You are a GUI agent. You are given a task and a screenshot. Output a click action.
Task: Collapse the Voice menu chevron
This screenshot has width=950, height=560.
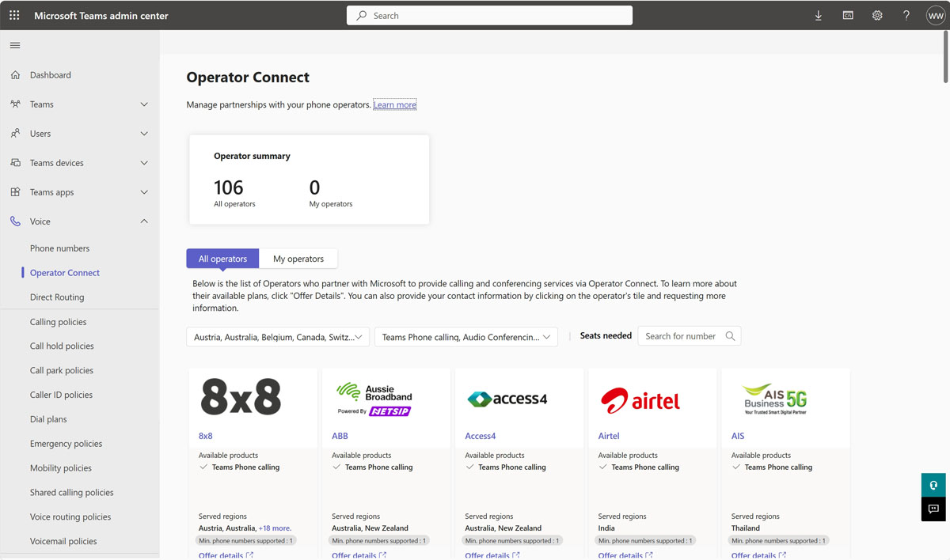point(144,221)
